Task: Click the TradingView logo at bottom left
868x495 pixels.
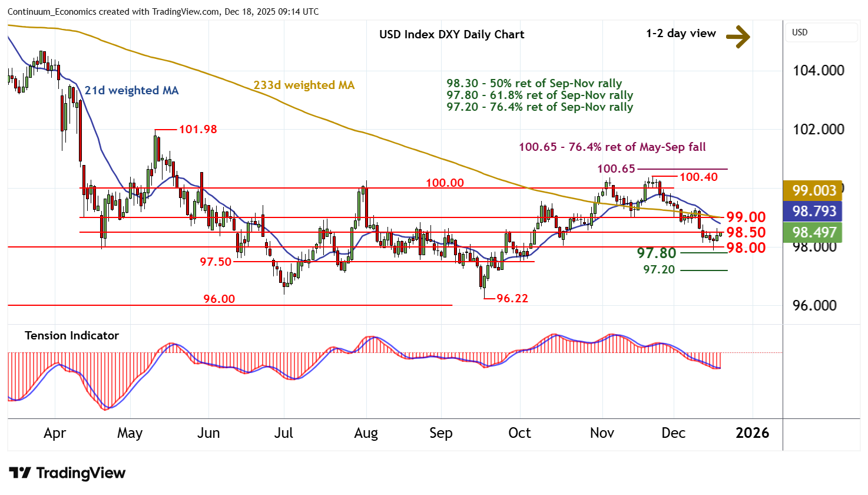Action: tap(67, 473)
